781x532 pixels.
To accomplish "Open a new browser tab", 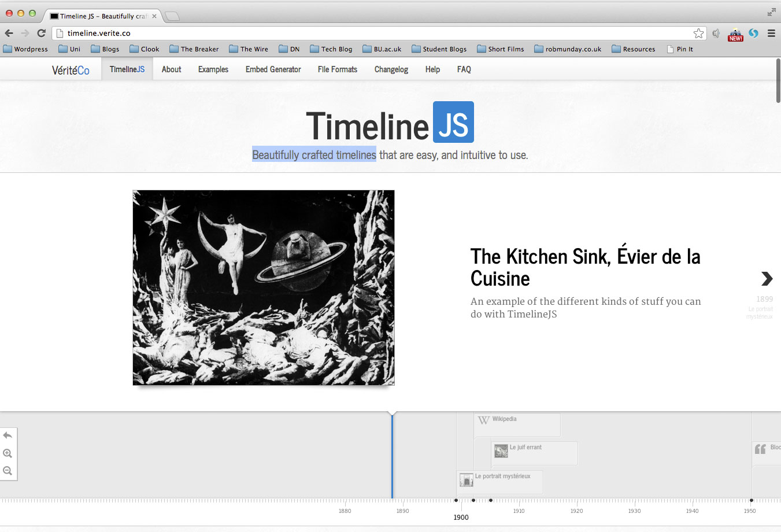I will [x=172, y=16].
